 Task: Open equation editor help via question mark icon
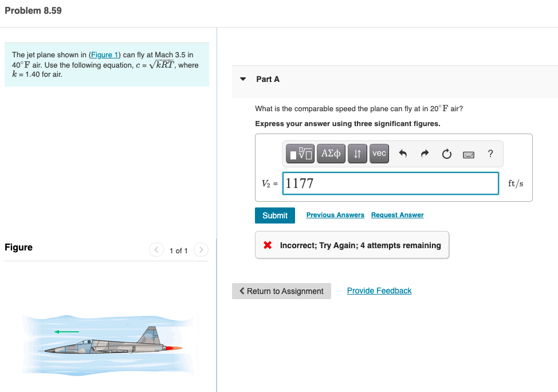(x=490, y=153)
